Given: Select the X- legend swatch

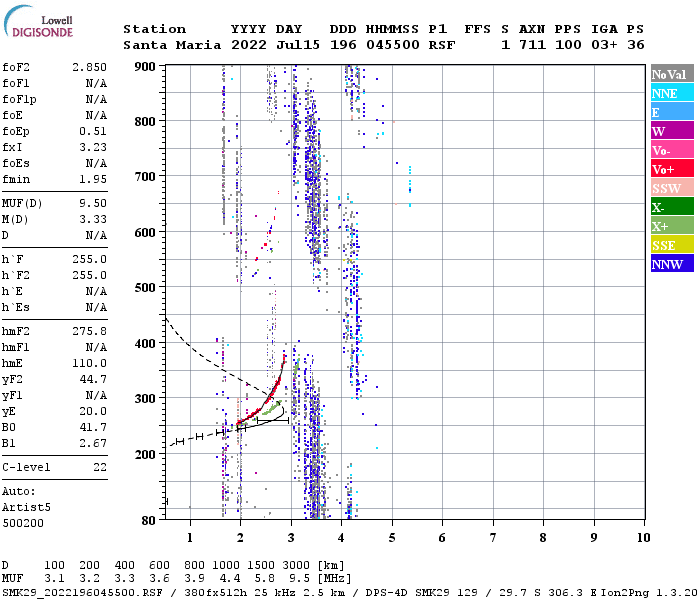Looking at the screenshot, I should [x=672, y=207].
